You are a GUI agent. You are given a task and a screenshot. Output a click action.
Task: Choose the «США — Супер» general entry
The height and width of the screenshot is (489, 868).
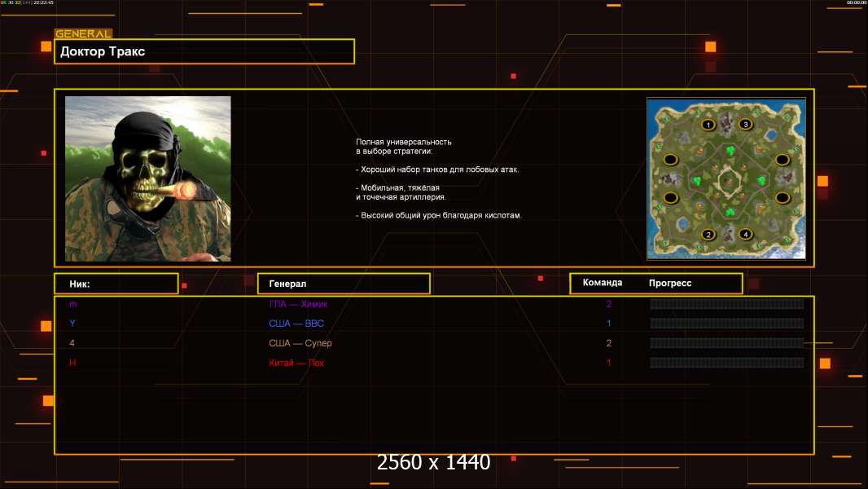(300, 343)
